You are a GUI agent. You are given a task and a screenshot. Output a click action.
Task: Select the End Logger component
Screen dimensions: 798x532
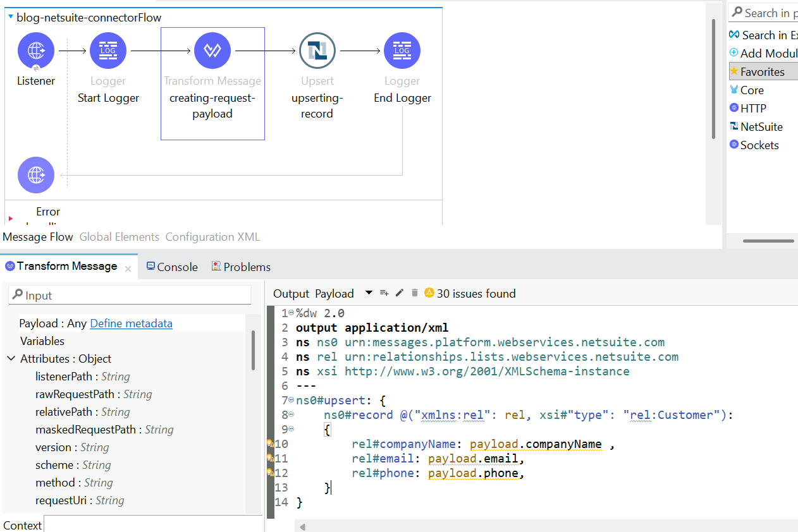pyautogui.click(x=402, y=51)
